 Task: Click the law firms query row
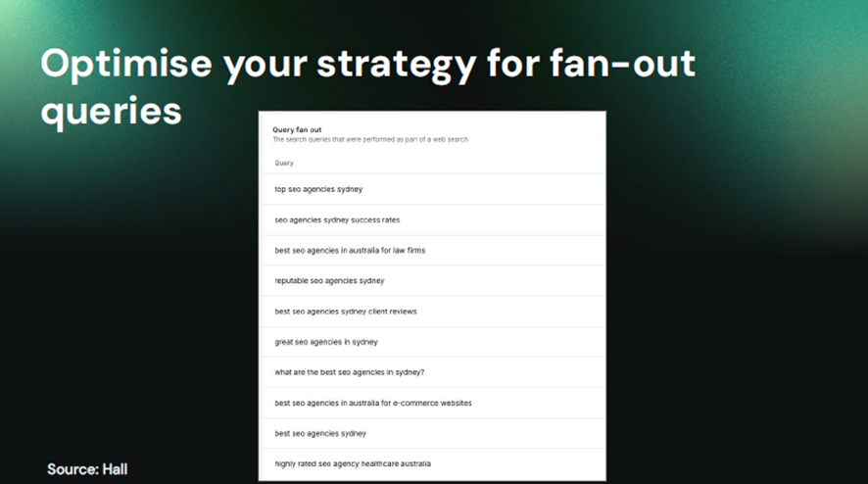pos(350,250)
